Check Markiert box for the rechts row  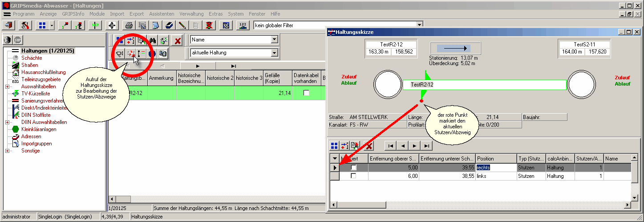pos(354,168)
